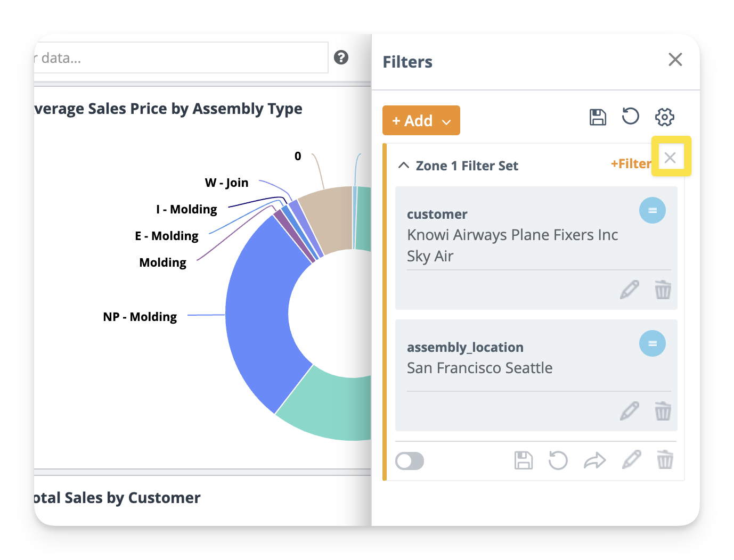Share the Zone 1 Filter Set

tap(594, 460)
